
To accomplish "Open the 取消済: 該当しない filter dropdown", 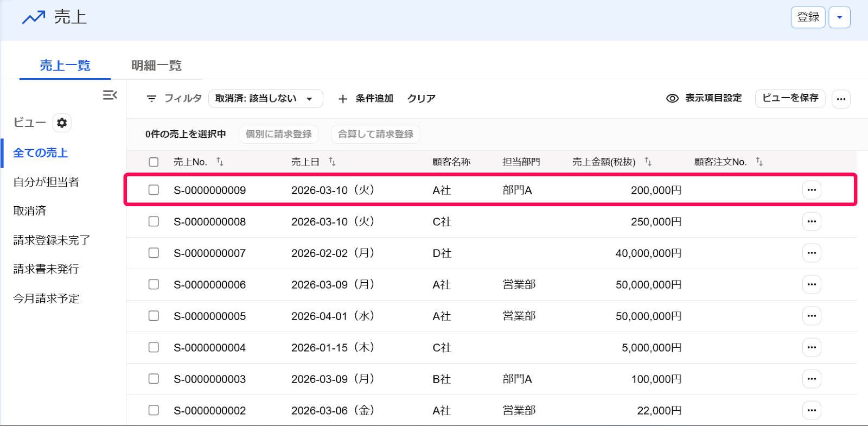I will [x=265, y=99].
